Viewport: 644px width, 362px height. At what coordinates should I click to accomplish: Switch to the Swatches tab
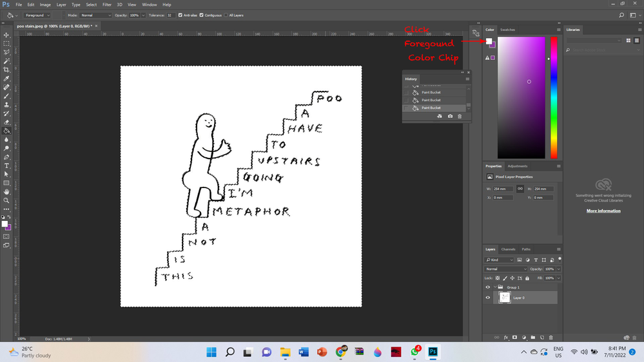tap(507, 30)
